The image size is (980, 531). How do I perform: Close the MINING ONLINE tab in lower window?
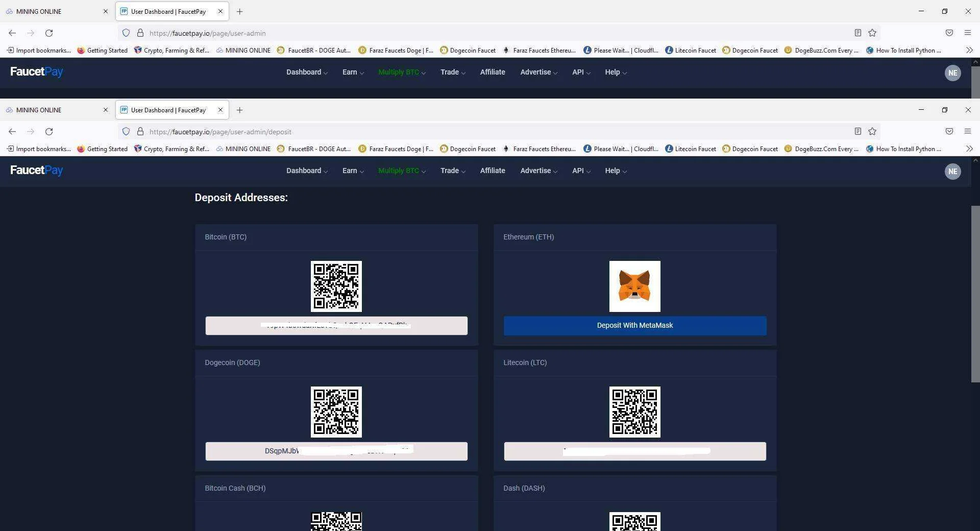[106, 110]
